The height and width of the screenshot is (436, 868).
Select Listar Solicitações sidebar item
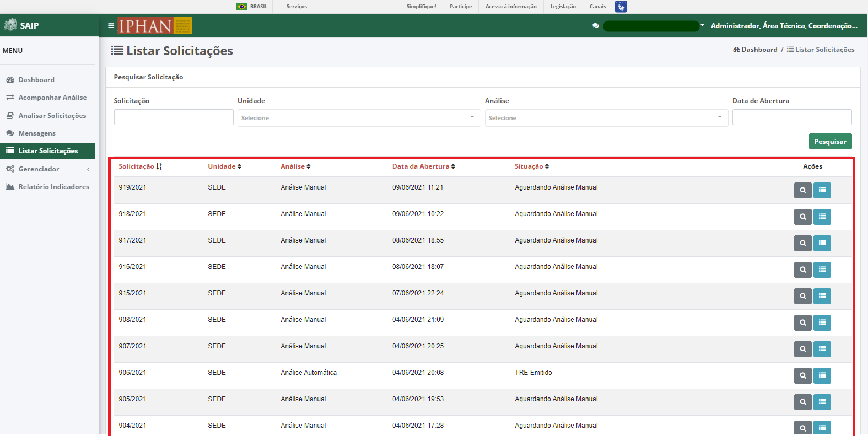[48, 151]
